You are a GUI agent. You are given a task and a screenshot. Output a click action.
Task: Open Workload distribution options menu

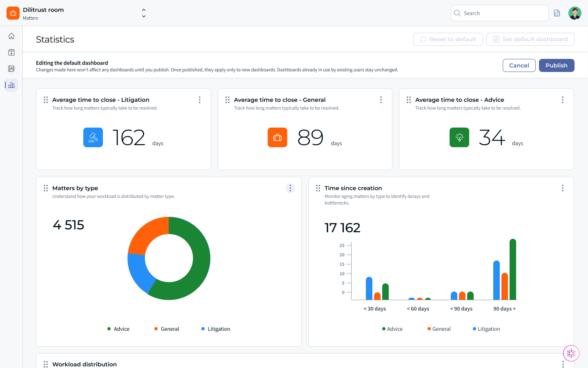coord(563,364)
